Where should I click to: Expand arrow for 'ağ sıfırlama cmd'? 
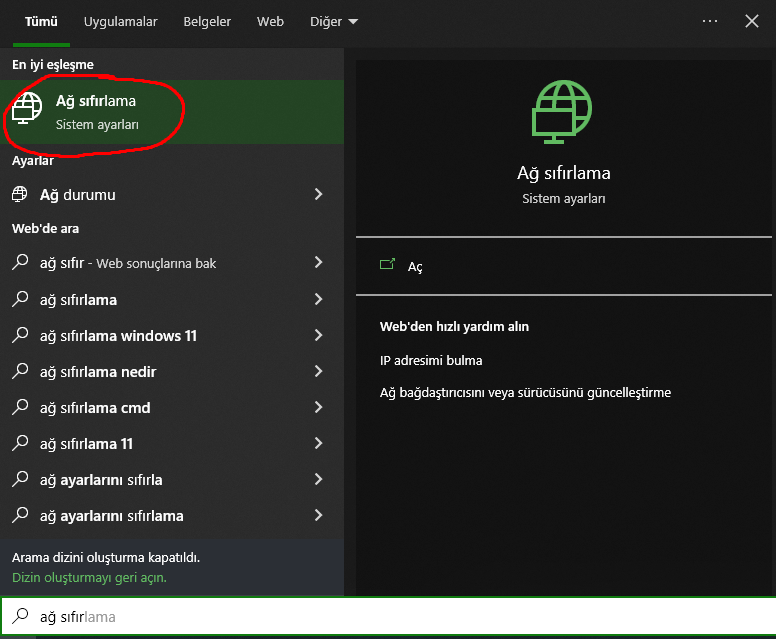point(319,407)
